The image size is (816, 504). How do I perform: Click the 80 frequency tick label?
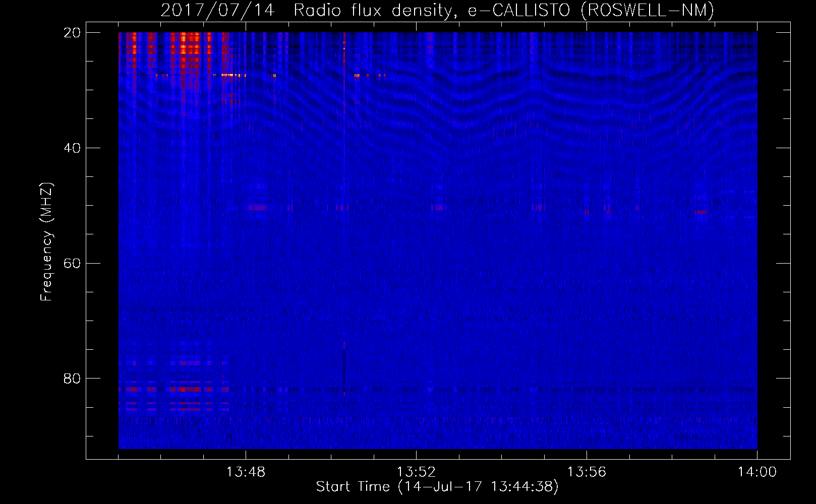tap(72, 379)
